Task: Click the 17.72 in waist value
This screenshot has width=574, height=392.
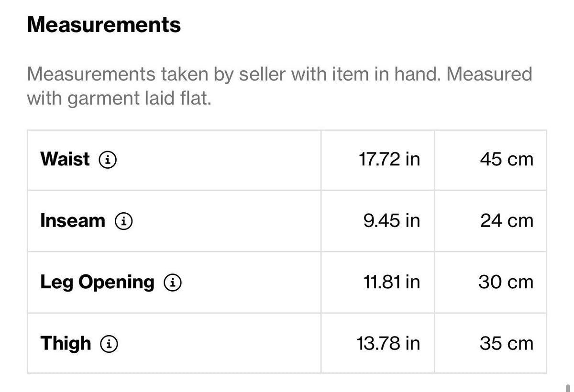Action: coord(389,159)
